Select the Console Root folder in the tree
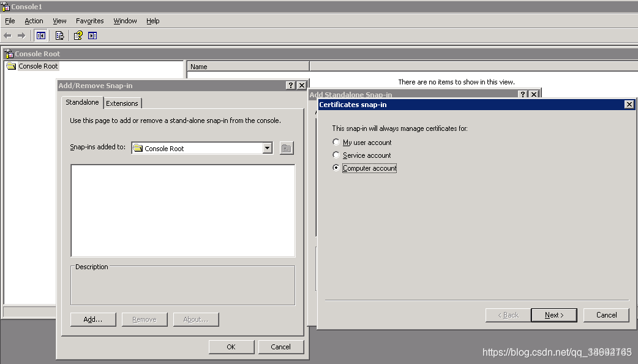The image size is (638, 364). pos(32,66)
